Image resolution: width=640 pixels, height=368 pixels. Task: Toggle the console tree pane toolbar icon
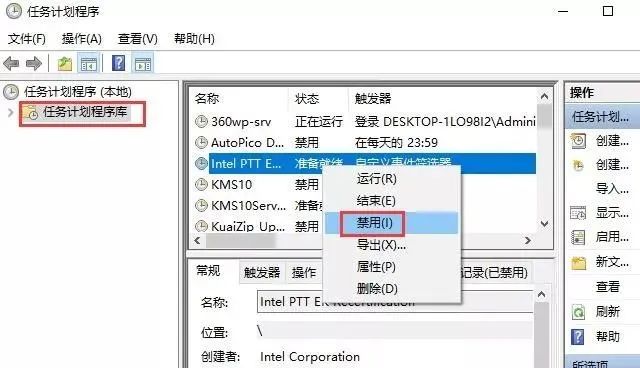point(89,64)
